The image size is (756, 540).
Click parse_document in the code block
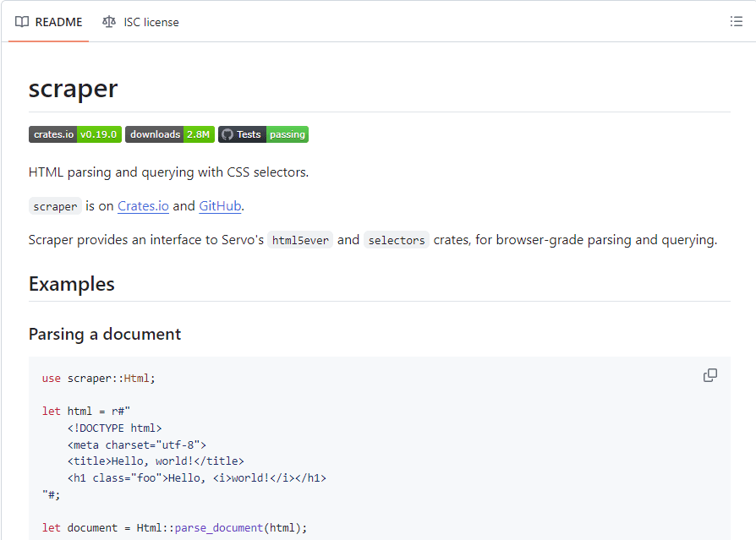(219, 528)
